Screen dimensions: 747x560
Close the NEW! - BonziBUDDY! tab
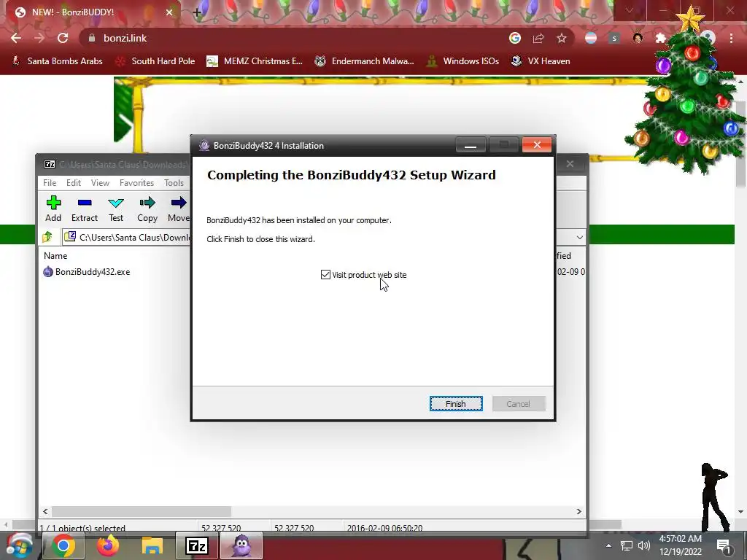169,12
